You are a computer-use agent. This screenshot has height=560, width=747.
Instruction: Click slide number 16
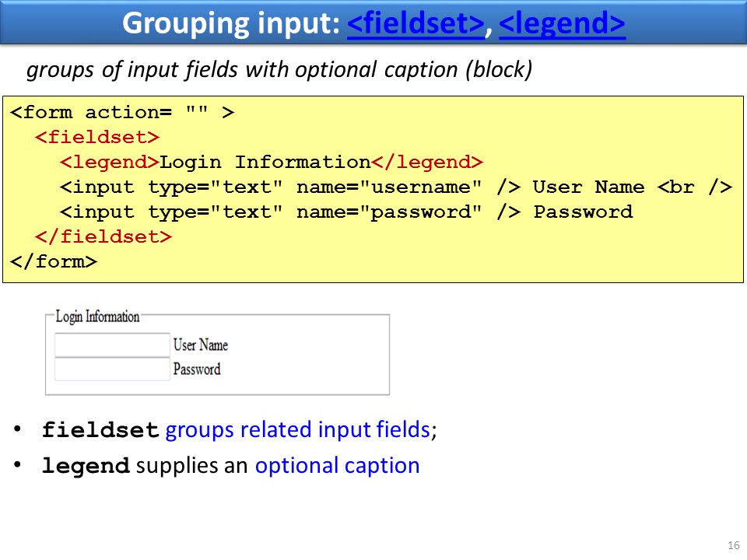[734, 545]
